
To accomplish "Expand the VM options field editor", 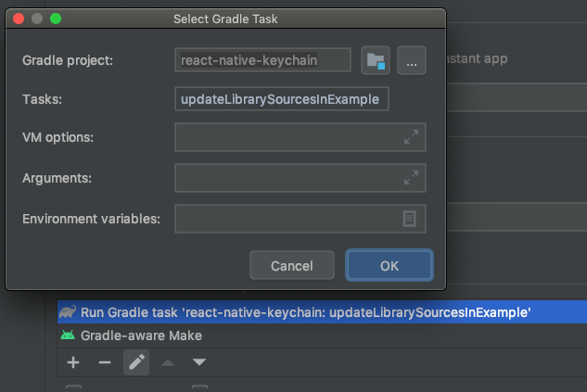I will pyautogui.click(x=411, y=137).
